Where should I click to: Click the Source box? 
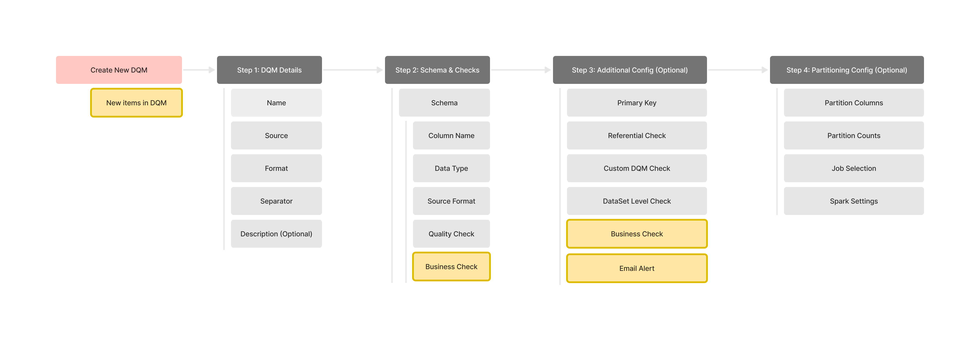coord(276,136)
